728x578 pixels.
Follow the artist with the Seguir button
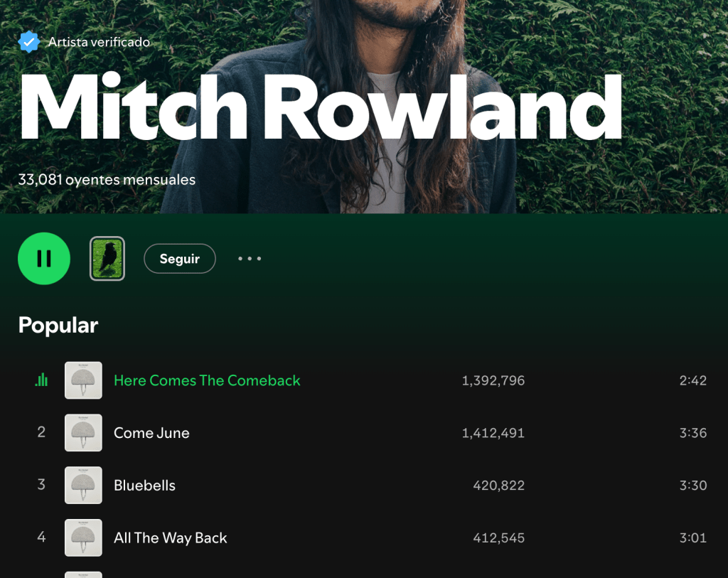(180, 259)
